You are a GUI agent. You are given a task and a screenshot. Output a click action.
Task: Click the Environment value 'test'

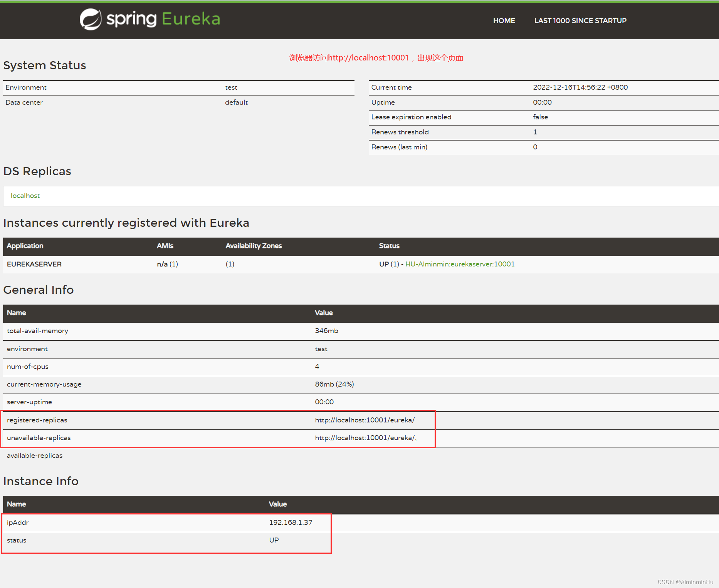coord(231,88)
